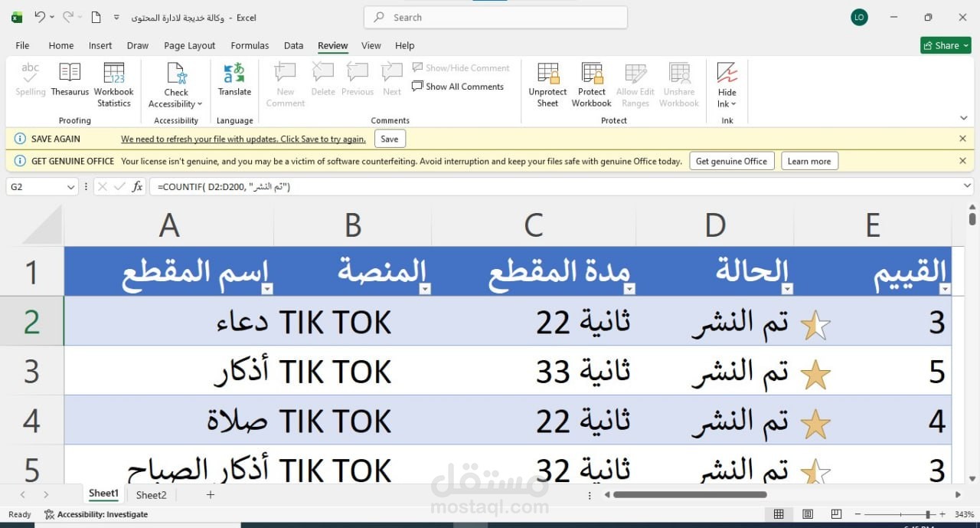Open the Formulas tab
Screen dimensions: 980x528
250,45
